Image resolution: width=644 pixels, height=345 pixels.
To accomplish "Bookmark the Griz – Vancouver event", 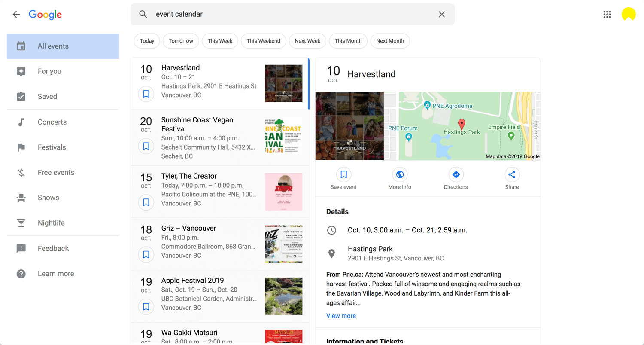I will pyautogui.click(x=146, y=255).
